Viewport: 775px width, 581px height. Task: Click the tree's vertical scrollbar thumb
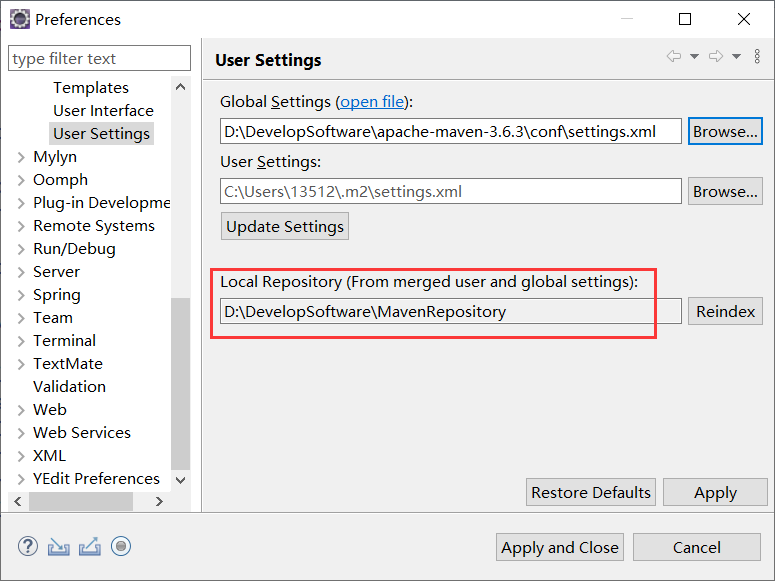[180, 383]
